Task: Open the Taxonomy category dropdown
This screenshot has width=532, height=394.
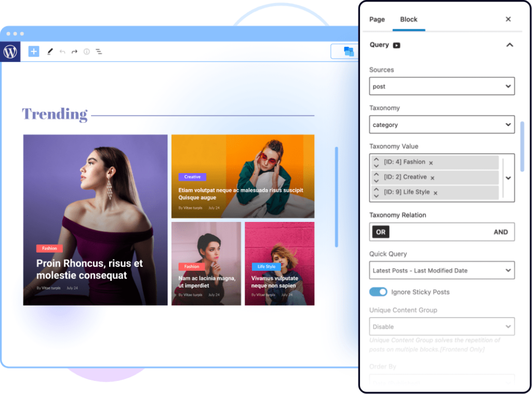Action: pyautogui.click(x=442, y=125)
